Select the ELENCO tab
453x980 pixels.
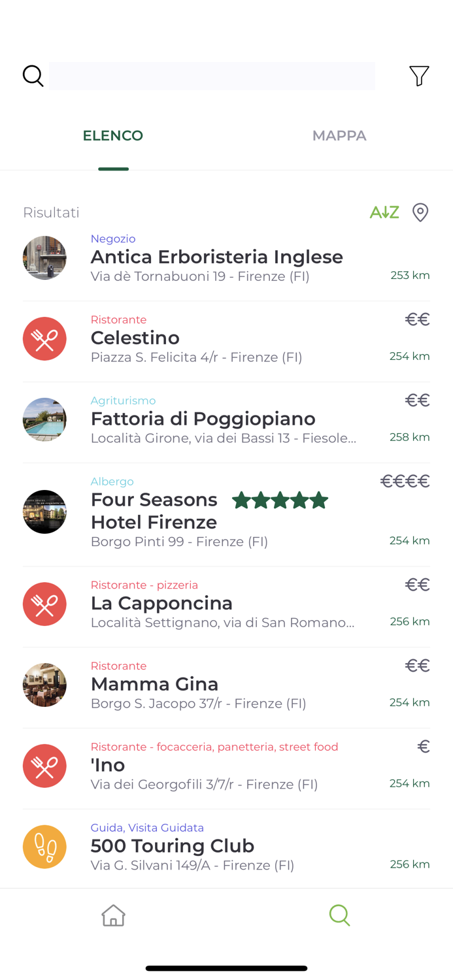[112, 136]
